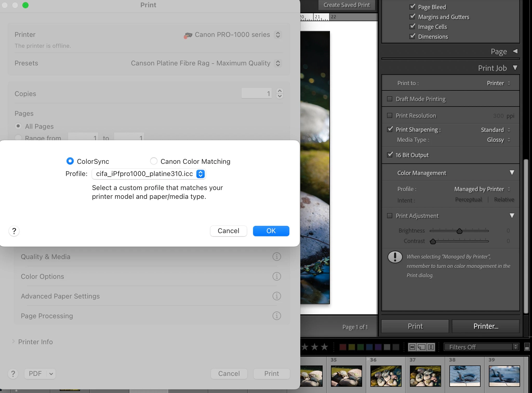Click the info icon beside Quality & Media
The width and height of the screenshot is (532, 393).
point(277,257)
